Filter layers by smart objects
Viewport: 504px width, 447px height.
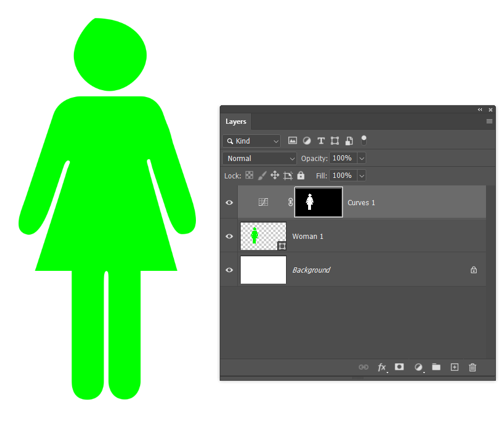pos(349,141)
